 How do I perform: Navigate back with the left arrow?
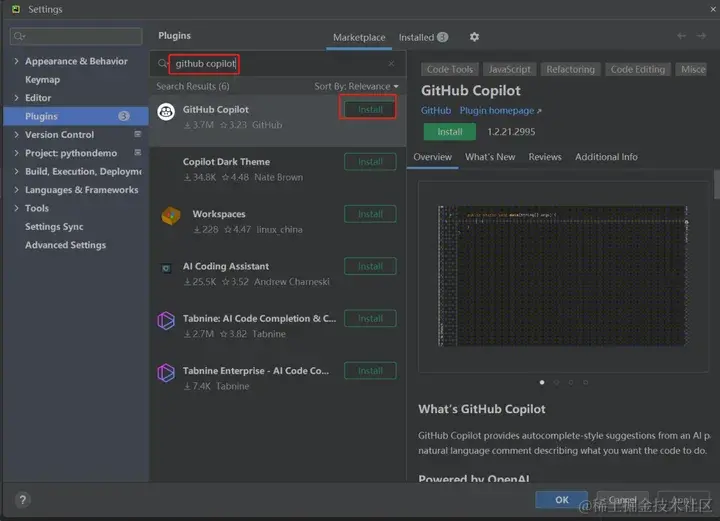(x=681, y=36)
